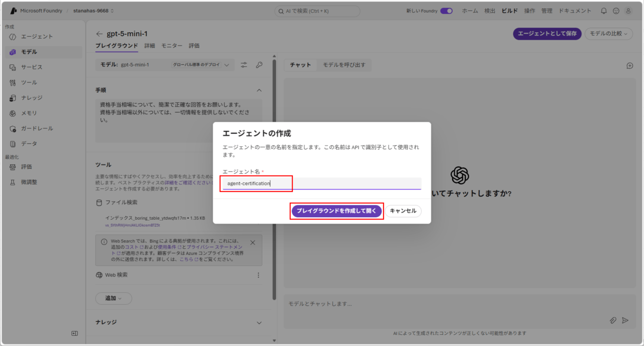This screenshot has width=644, height=346.
Task: Open ホーム in top navigation
Action: (470, 11)
